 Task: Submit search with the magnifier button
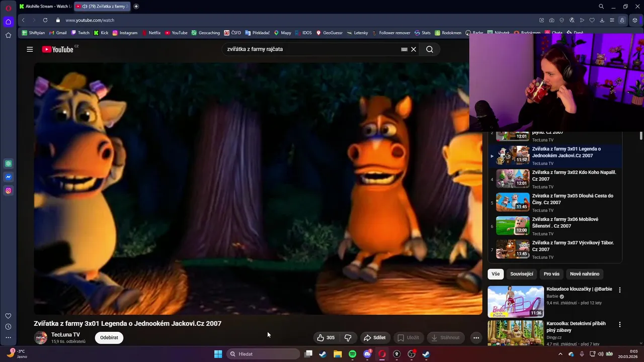point(430,49)
